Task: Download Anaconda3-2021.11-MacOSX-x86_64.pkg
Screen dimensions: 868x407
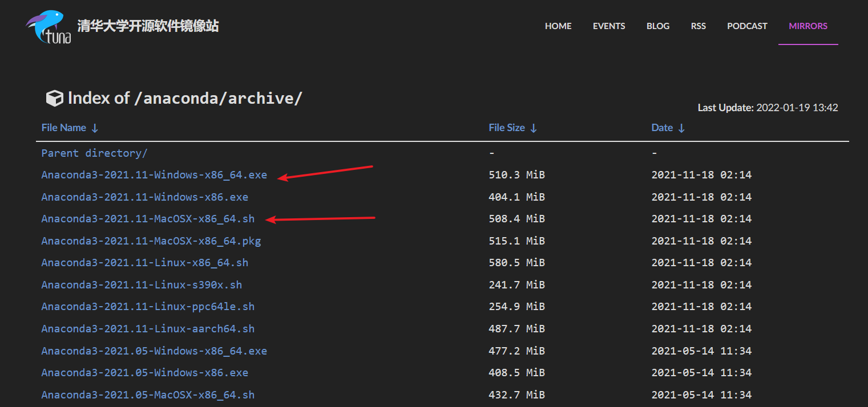Action: point(151,241)
